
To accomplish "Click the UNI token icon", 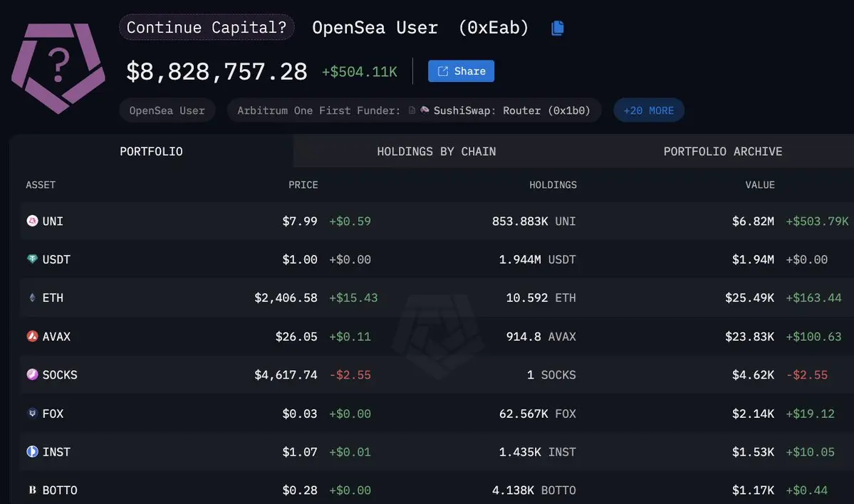I will click(33, 221).
